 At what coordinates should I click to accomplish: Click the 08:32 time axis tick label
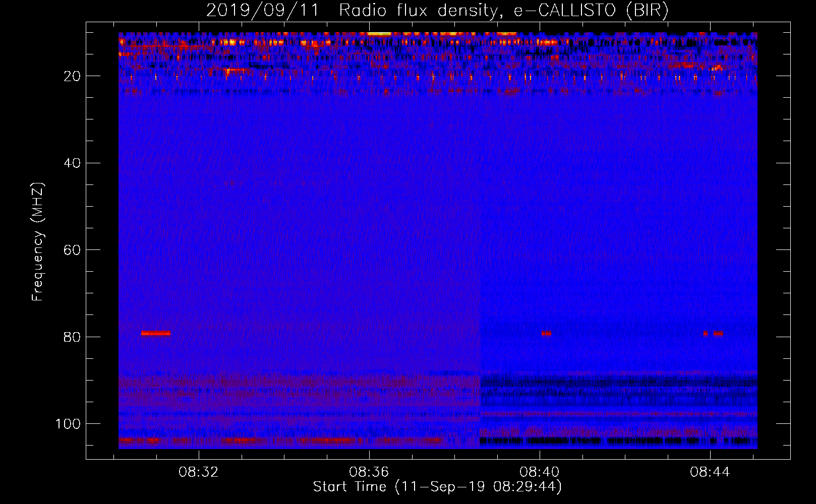tap(199, 472)
